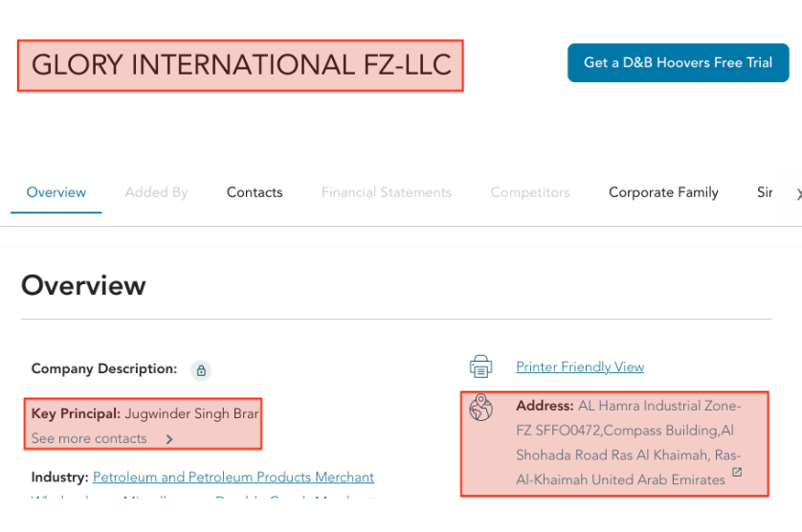Screen dimensions: 802x532
Task: Click the Added By tab
Action: click(x=157, y=192)
